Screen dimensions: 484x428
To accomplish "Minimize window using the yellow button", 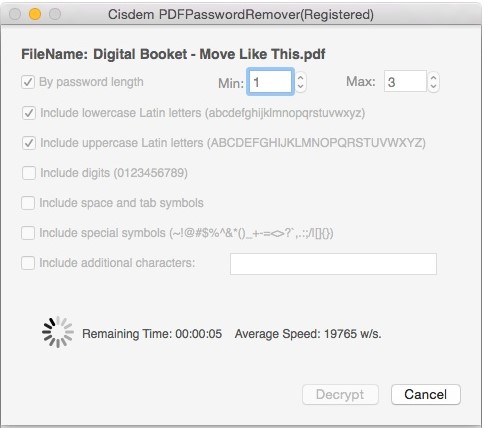I will [x=35, y=14].
